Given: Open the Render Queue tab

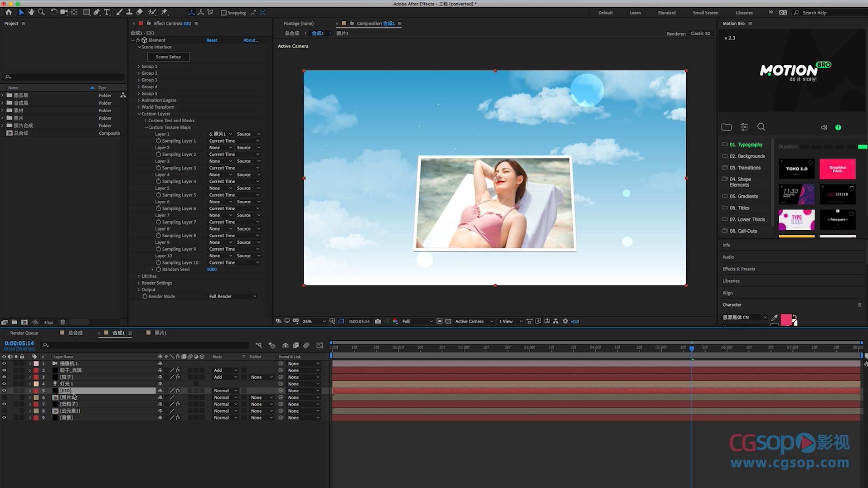Looking at the screenshot, I should 24,333.
